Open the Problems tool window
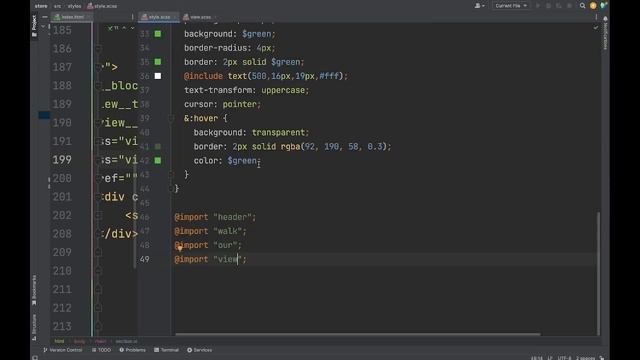Viewport: 640px width, 360px height. click(132, 350)
